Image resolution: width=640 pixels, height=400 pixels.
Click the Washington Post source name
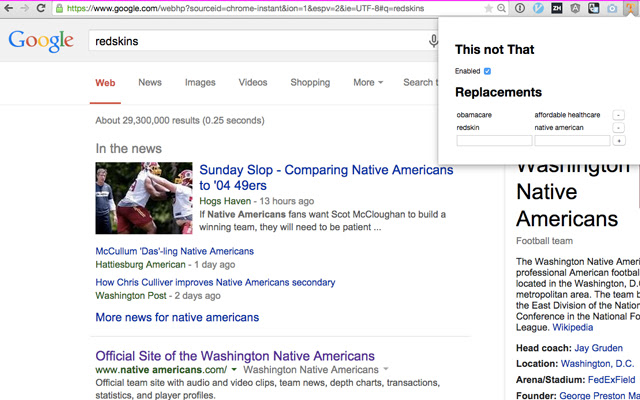point(131,296)
